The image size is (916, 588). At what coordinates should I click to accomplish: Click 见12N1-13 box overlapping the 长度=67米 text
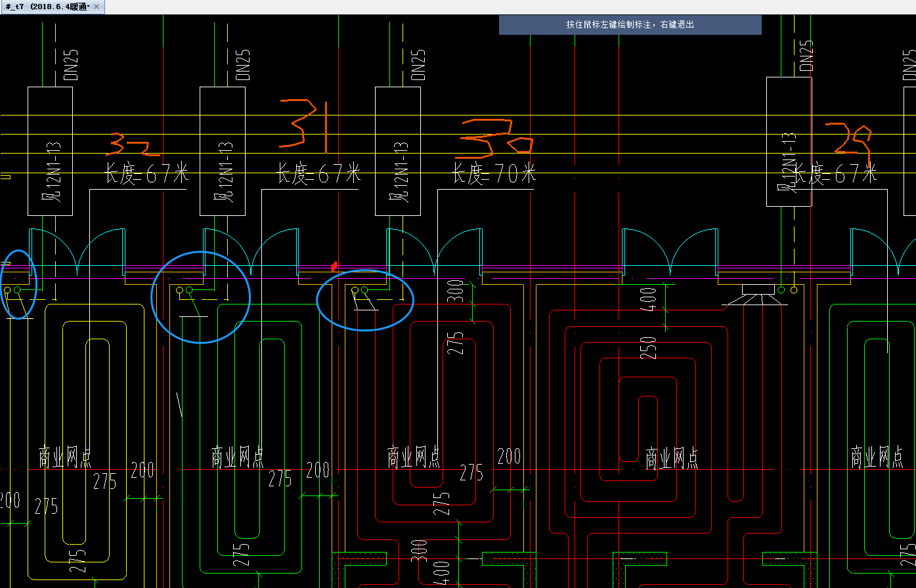tap(789, 142)
